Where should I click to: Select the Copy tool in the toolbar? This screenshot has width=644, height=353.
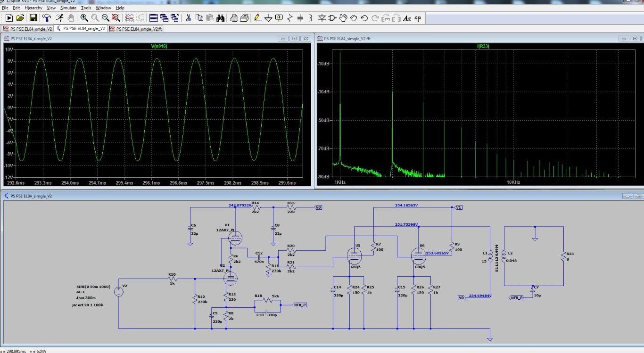point(199,18)
